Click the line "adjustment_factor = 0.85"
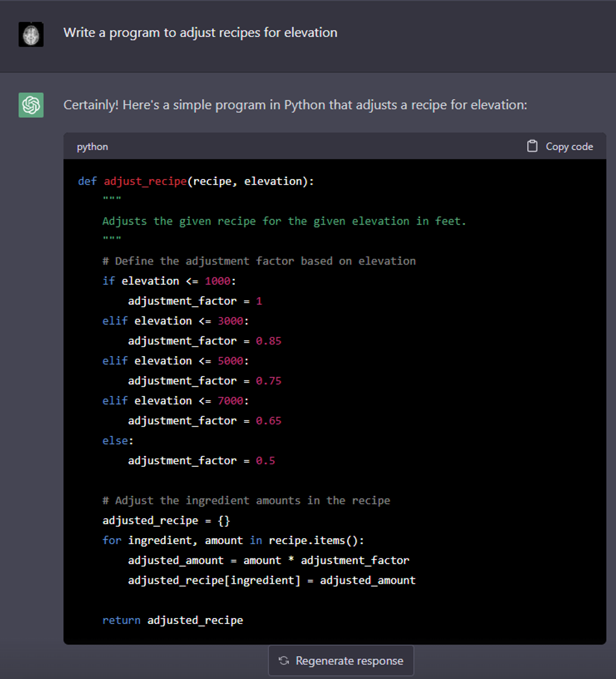 pyautogui.click(x=204, y=341)
